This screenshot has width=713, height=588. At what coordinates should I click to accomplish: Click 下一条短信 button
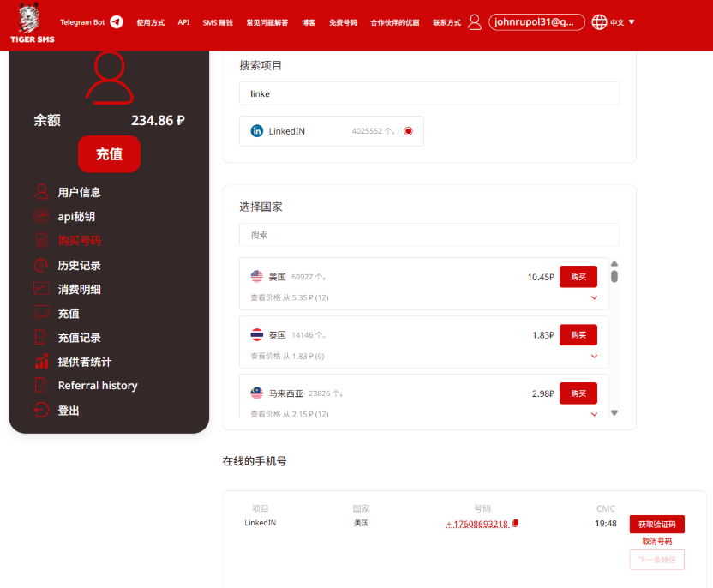click(656, 560)
